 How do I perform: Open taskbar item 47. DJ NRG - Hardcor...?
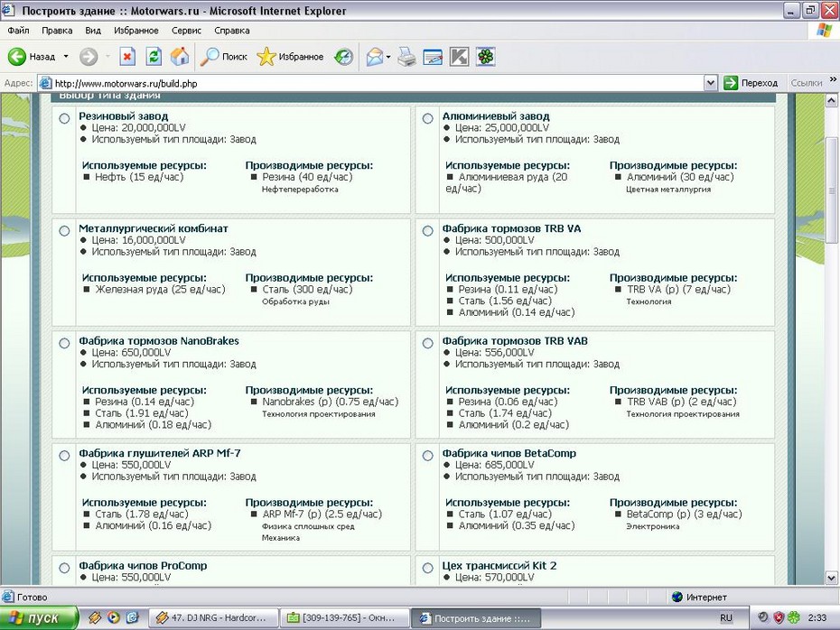212,617
